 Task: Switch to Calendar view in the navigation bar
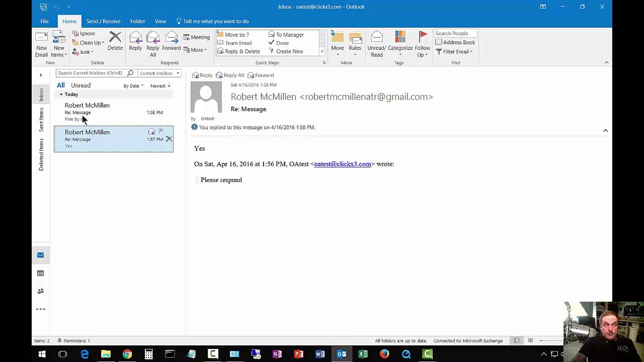[x=40, y=273]
